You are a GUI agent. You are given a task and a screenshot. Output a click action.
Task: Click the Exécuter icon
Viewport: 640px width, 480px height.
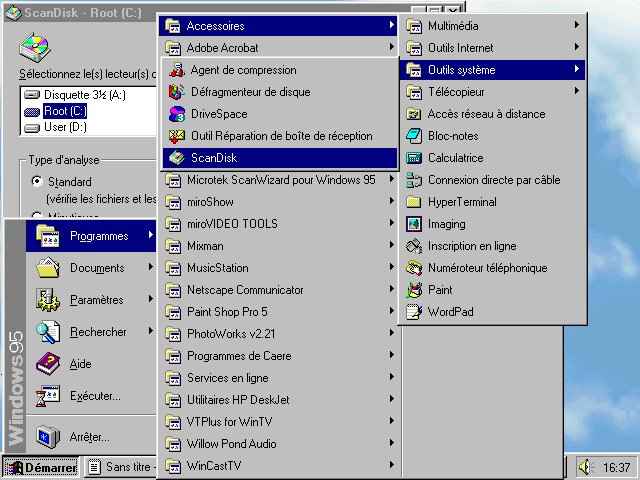point(48,396)
